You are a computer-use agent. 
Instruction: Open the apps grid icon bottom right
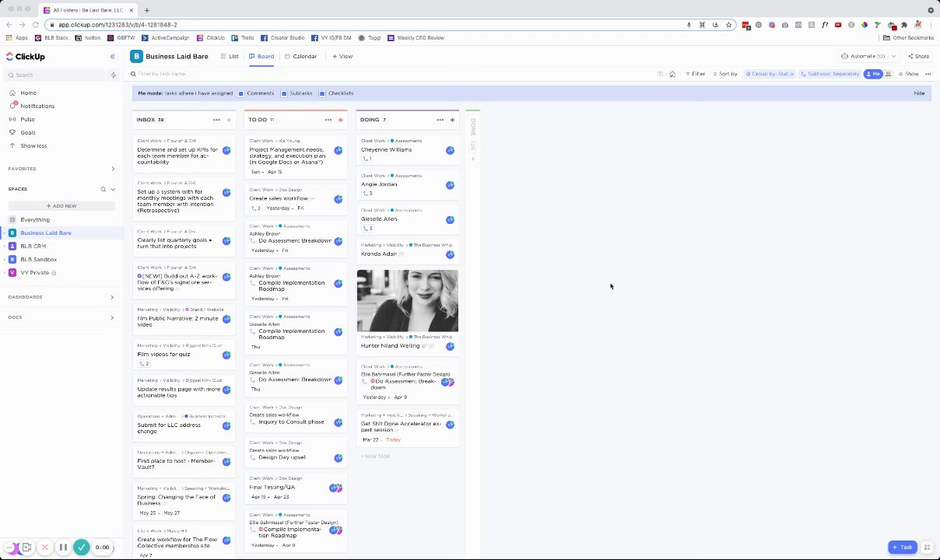coord(927,548)
